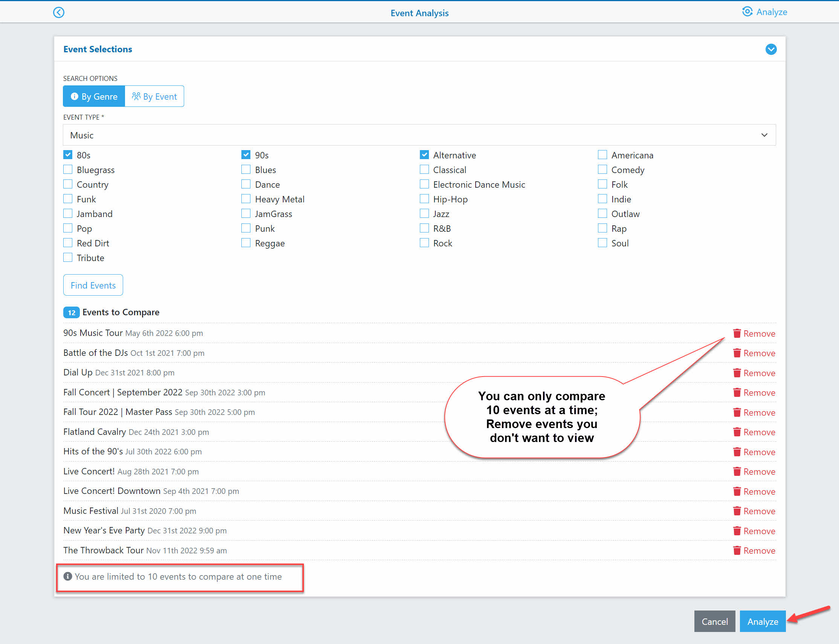Disable the Alternative genre checkbox
The image size is (839, 644).
point(424,155)
